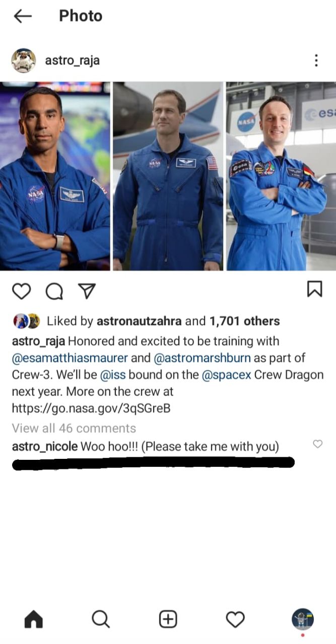The height and width of the screenshot is (644, 336).
Task: Like the post with the heart icon
Action: click(21, 291)
